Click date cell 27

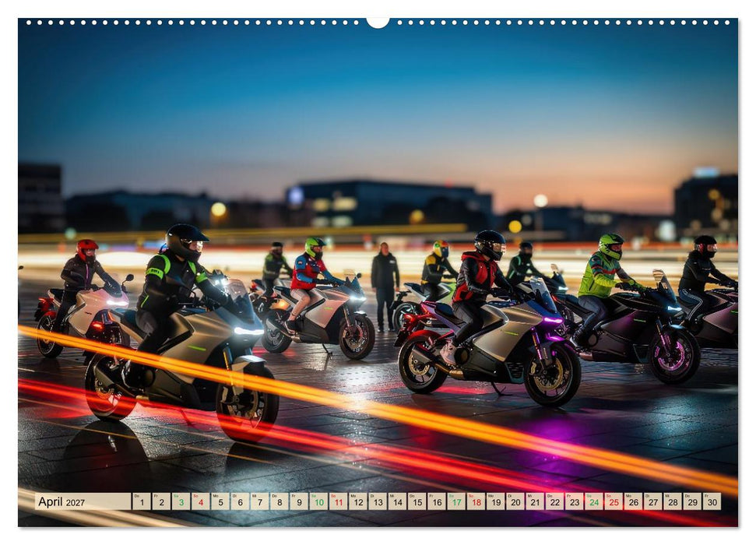point(654,501)
